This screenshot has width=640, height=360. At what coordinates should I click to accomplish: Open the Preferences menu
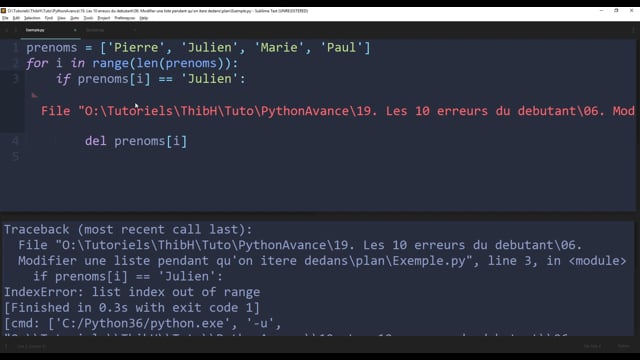(x=124, y=18)
